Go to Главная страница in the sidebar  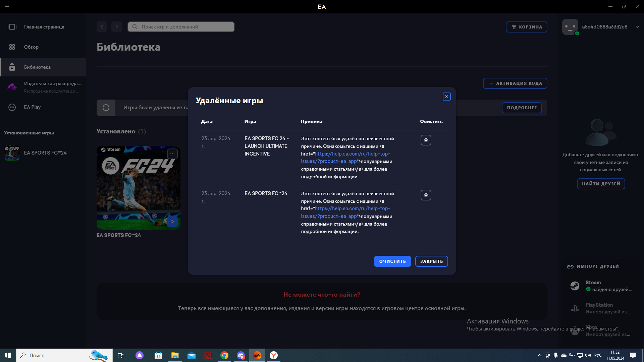pos(43,27)
